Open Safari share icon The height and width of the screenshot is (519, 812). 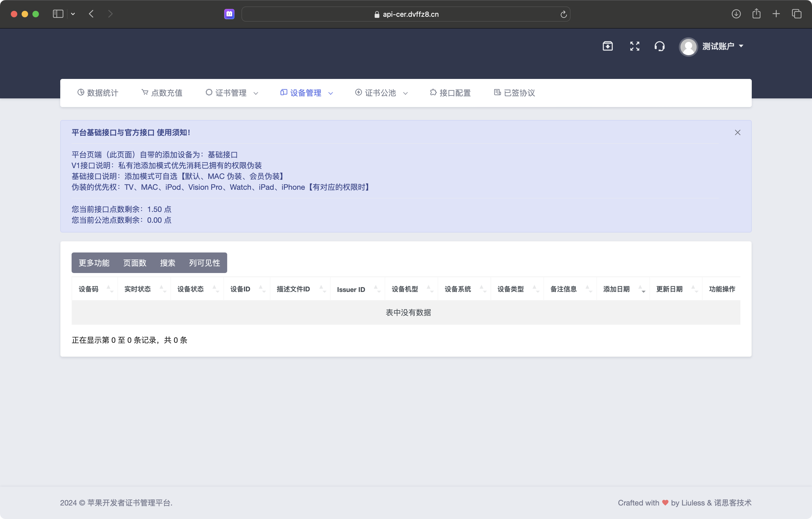coord(756,14)
